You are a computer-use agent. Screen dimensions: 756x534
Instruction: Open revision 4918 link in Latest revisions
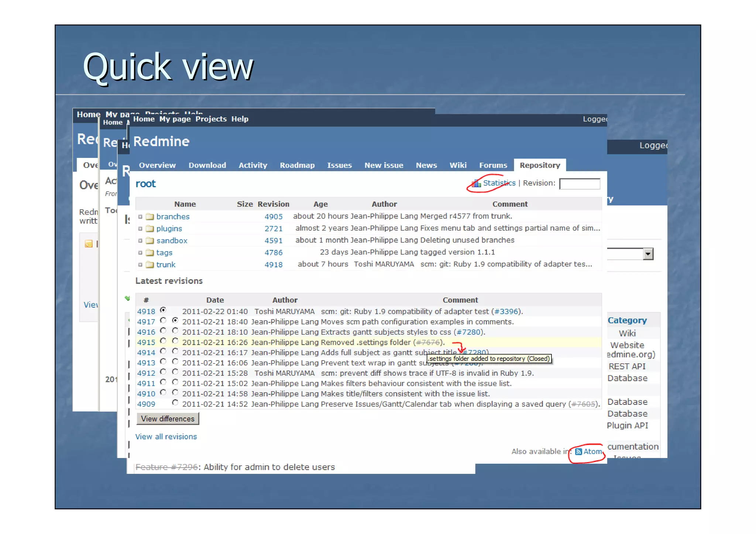(146, 311)
